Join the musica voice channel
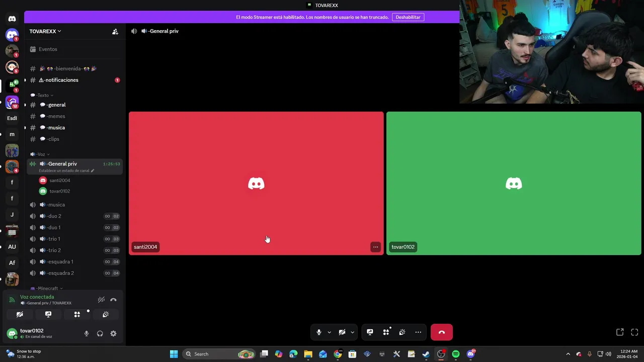The width and height of the screenshot is (644, 362). click(x=74, y=205)
